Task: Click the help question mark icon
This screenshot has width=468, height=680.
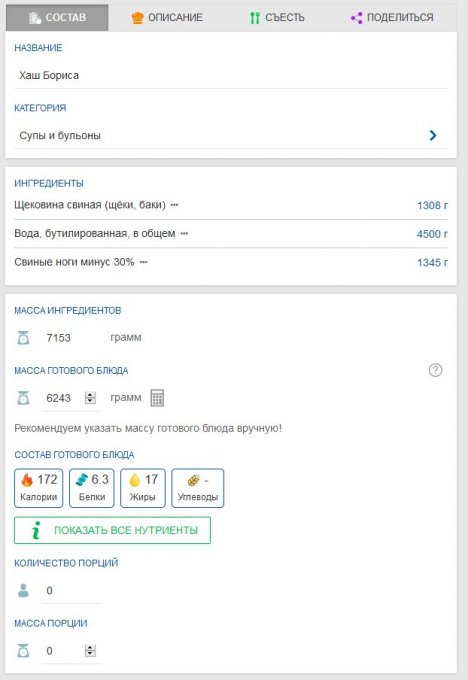Action: [435, 370]
